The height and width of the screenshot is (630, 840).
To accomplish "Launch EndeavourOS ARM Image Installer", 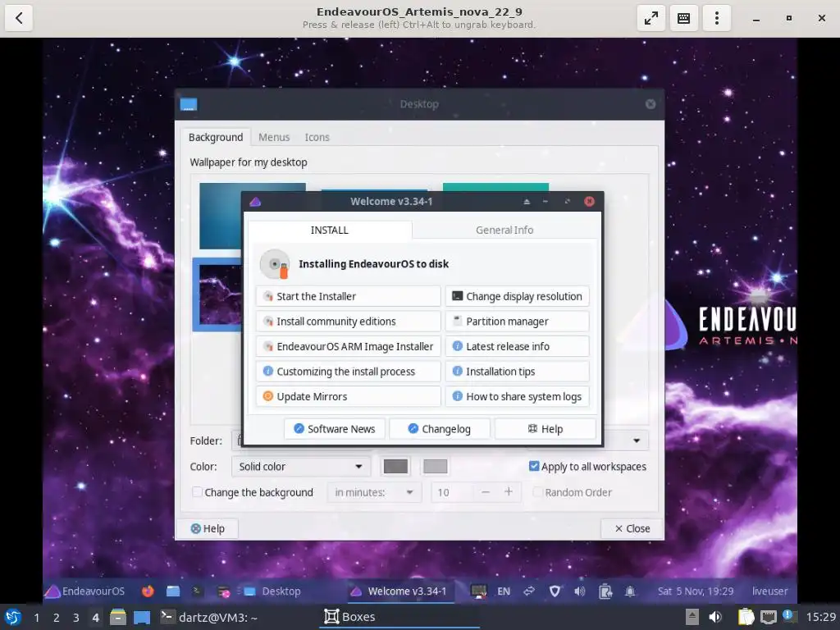I will coord(348,347).
